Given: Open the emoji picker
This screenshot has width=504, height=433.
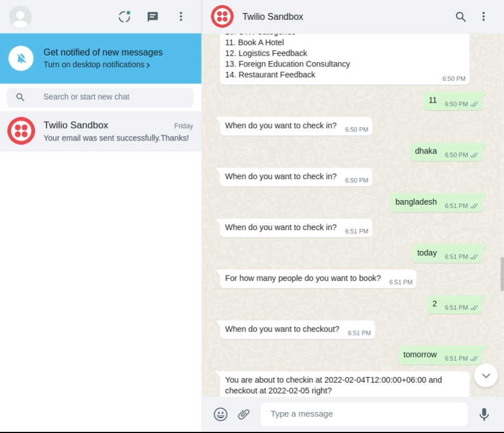Looking at the screenshot, I should pos(220,414).
